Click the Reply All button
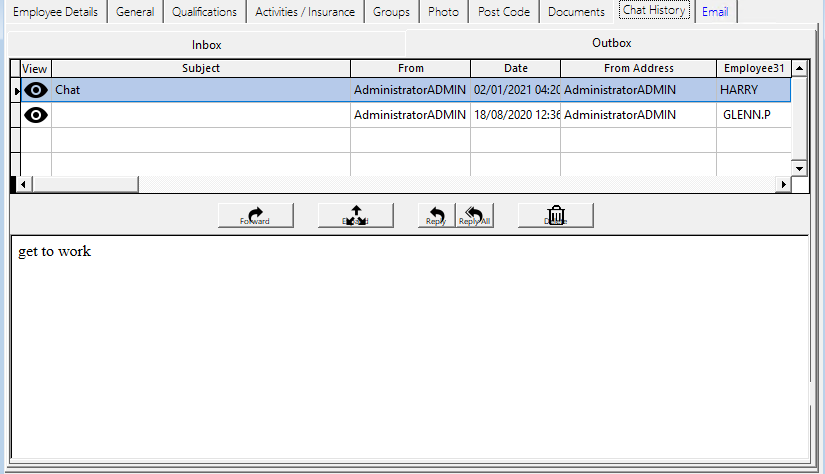Viewport: 825px width, 474px height. (x=474, y=215)
